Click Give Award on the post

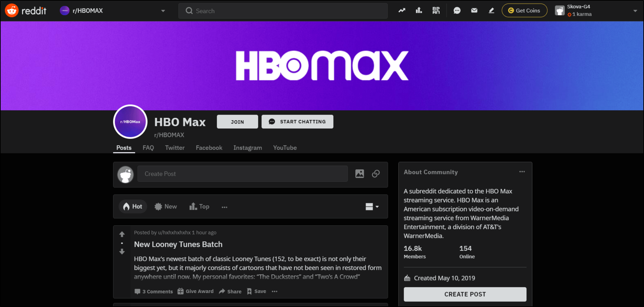coord(196,291)
